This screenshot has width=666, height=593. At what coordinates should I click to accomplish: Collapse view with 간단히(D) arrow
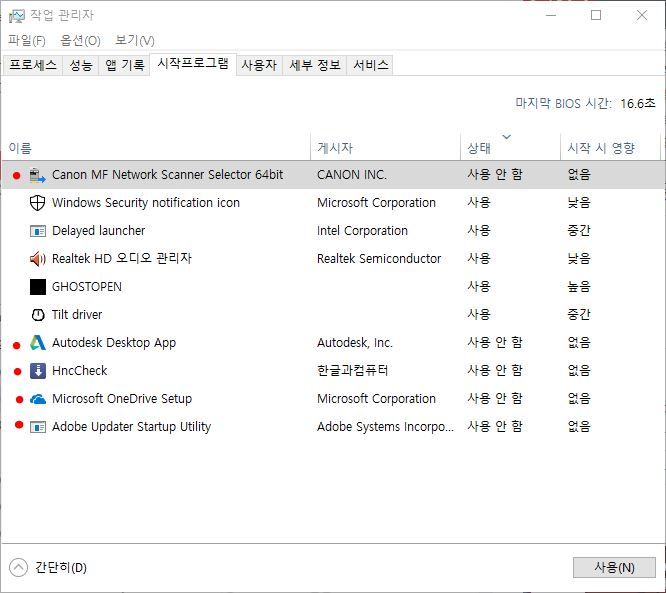click(x=18, y=568)
